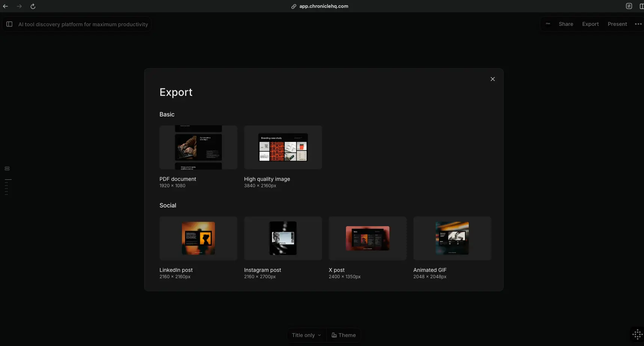Screen dimensions: 644x346
Task: Open the more options ellipsis menu
Action: [x=639, y=24]
